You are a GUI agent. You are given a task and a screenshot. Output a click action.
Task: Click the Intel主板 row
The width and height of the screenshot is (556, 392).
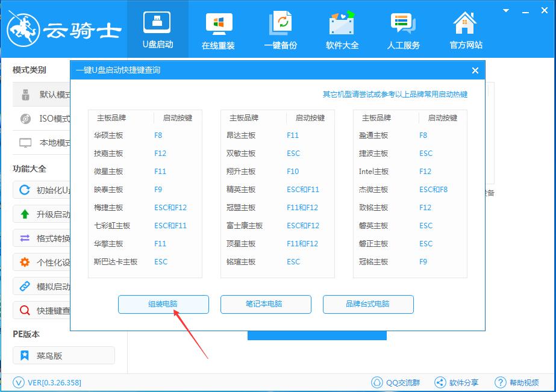(x=410, y=172)
